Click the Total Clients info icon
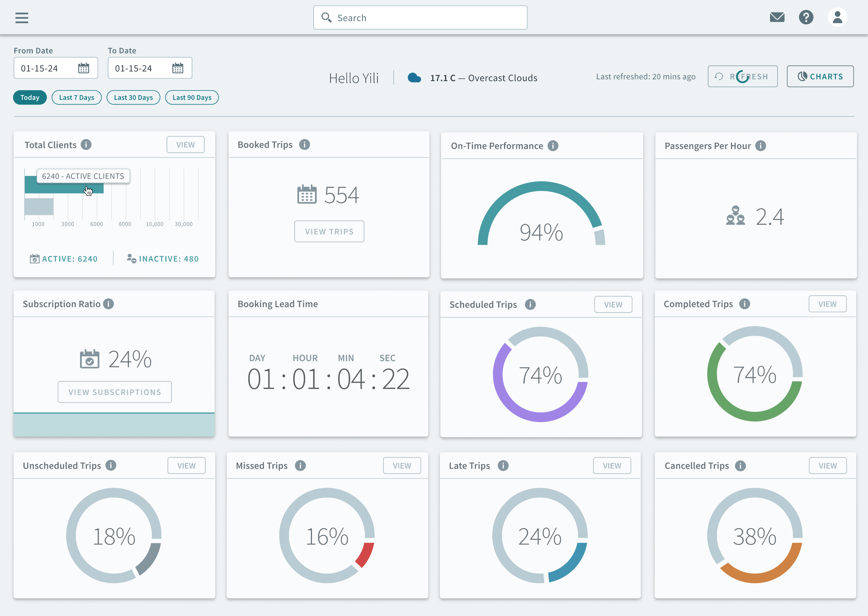868x616 pixels. (87, 145)
